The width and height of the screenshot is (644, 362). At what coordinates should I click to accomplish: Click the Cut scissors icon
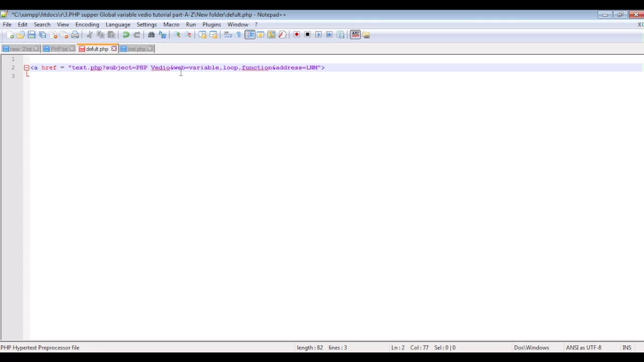pyautogui.click(x=90, y=35)
